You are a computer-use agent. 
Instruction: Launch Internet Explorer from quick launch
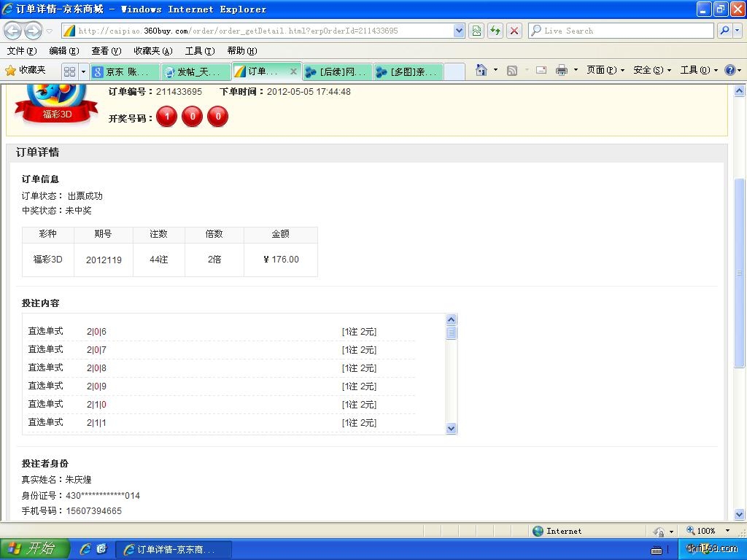tap(85, 548)
